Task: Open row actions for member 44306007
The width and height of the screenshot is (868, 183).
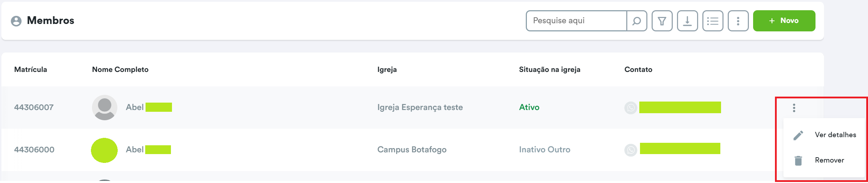Action: 794,108
